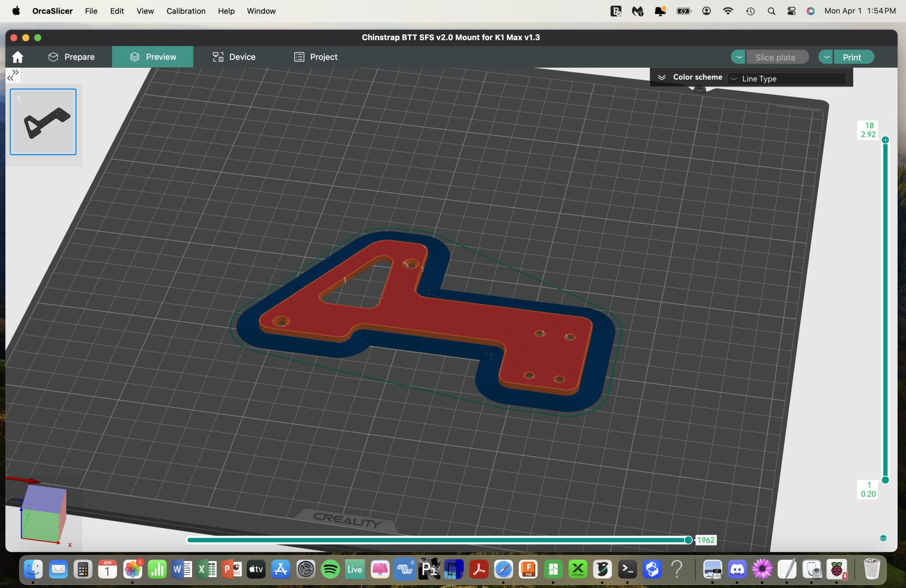The height and width of the screenshot is (588, 906).
Task: Click the plus handle at top of layer slider
Action: [885, 140]
